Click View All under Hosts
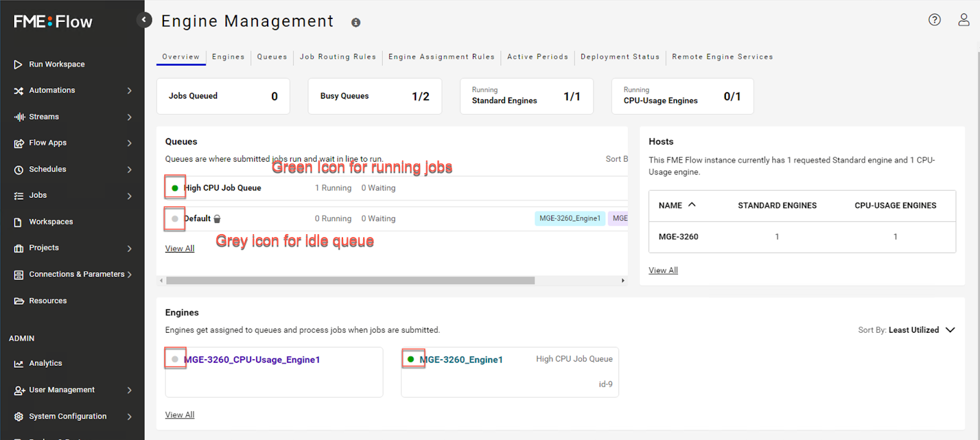This screenshot has width=980, height=440. pos(663,270)
